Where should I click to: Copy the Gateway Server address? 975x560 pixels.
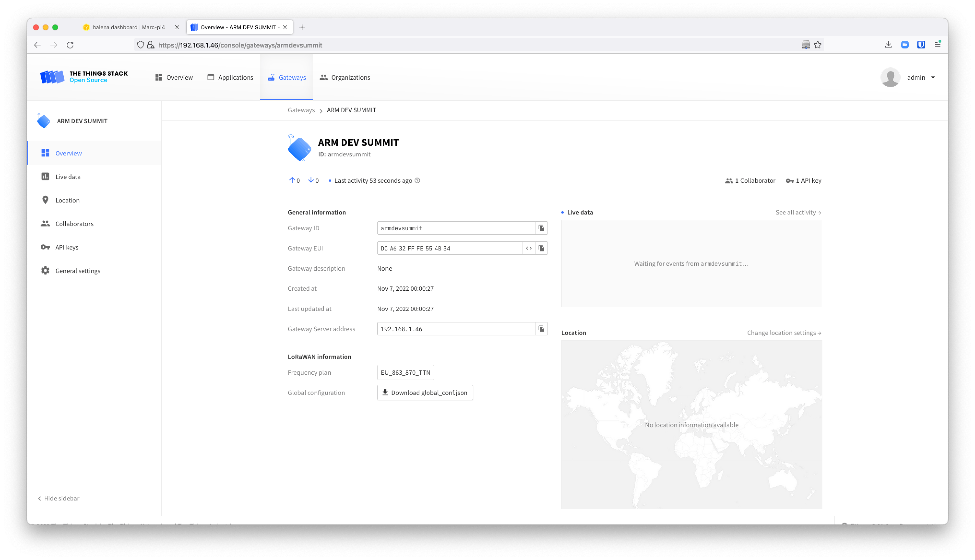click(541, 329)
